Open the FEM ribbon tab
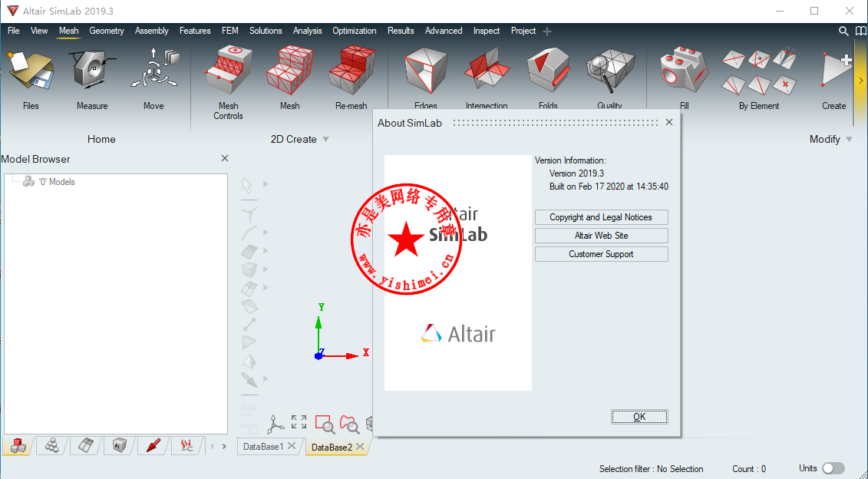The image size is (868, 479). click(229, 31)
